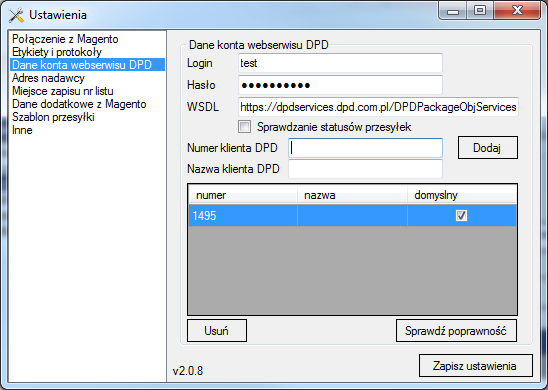
Task: Click the WSDL URL field
Action: [x=378, y=107]
